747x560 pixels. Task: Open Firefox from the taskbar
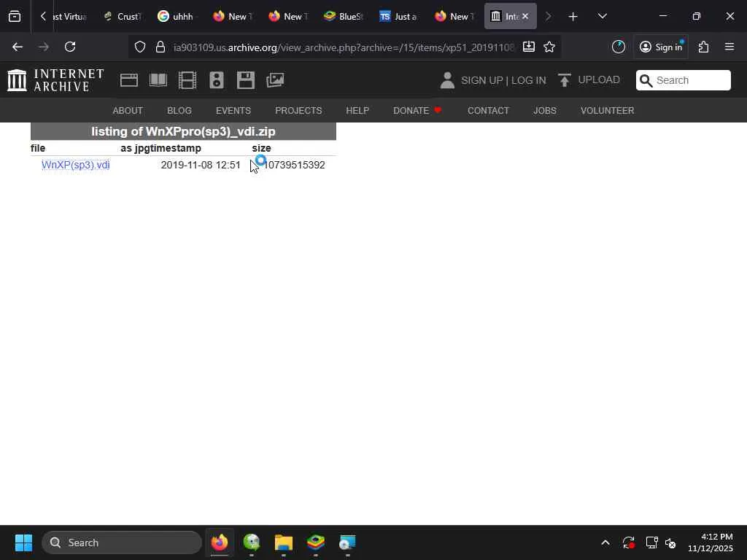[x=220, y=542]
